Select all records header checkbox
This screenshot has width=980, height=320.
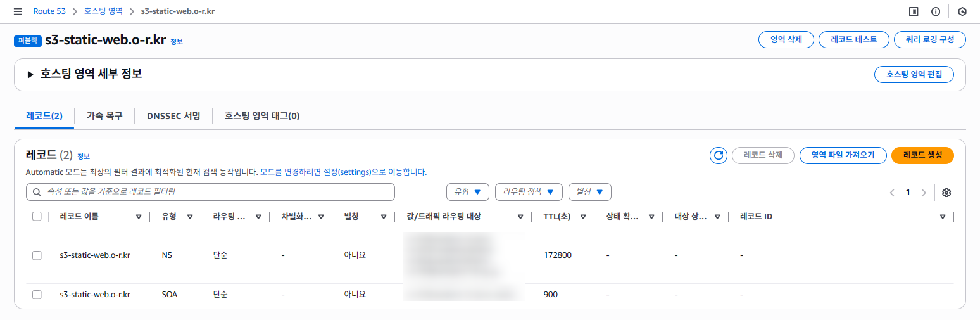click(37, 217)
